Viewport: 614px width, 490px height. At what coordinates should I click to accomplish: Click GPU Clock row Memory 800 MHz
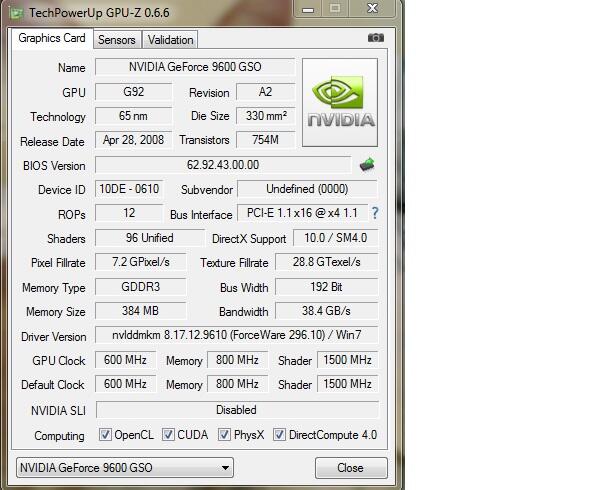(x=237, y=360)
